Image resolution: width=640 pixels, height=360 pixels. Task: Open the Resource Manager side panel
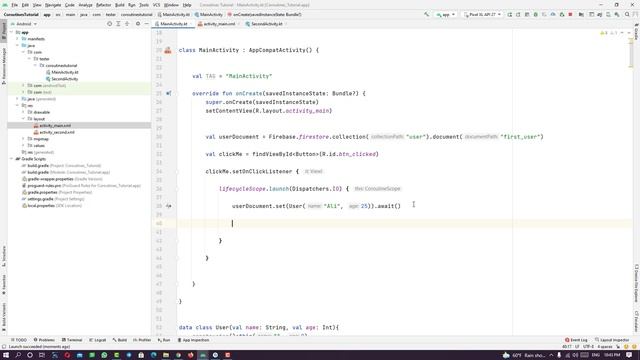(4, 65)
